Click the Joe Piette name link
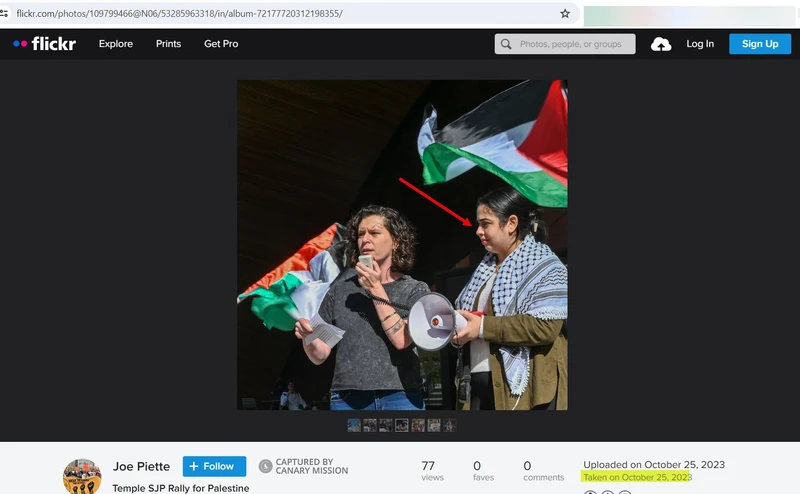Screen dimensions: 800x494 (142, 466)
